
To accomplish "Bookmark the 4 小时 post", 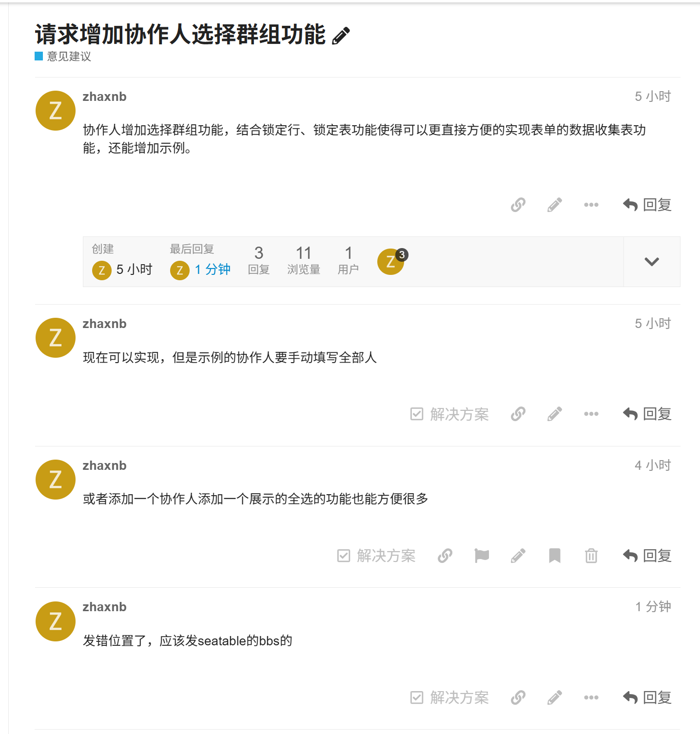I will pyautogui.click(x=555, y=556).
